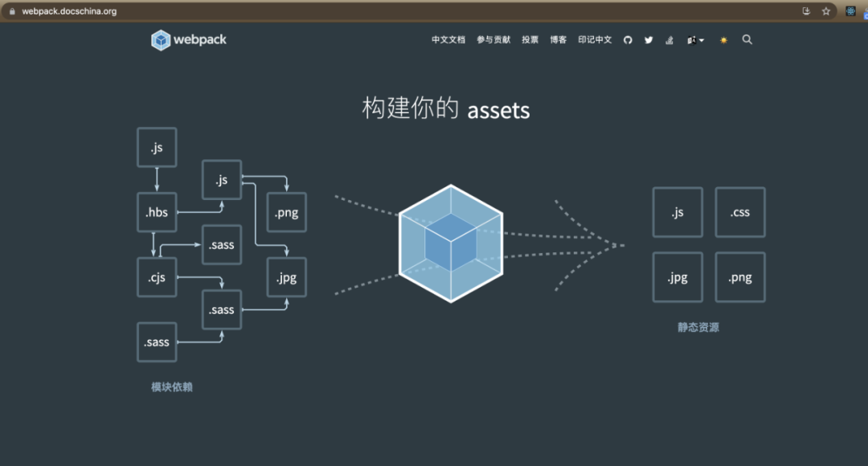868x466 pixels.
Task: Go to the 参与贡献 page
Action: click(x=493, y=40)
